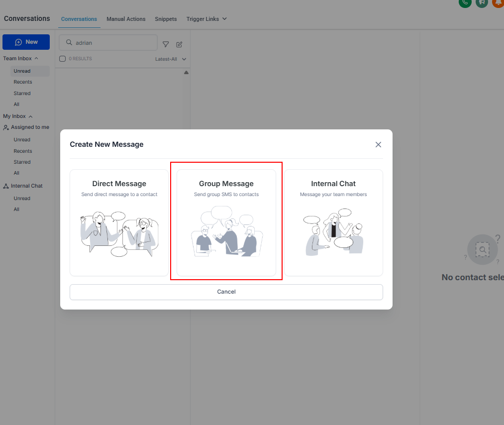The image size is (504, 425).
Task: Click the blue New button
Action: pyautogui.click(x=26, y=42)
